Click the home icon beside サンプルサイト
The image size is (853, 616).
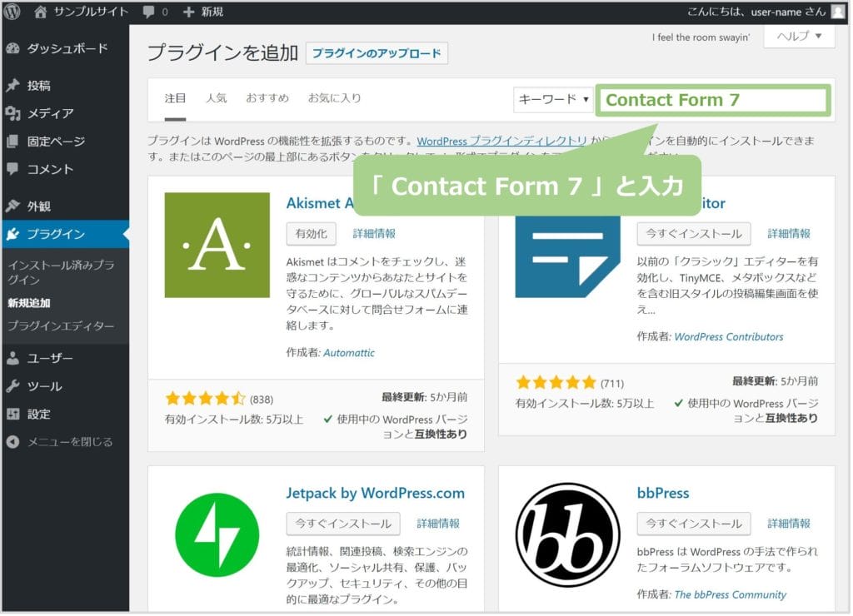41,12
